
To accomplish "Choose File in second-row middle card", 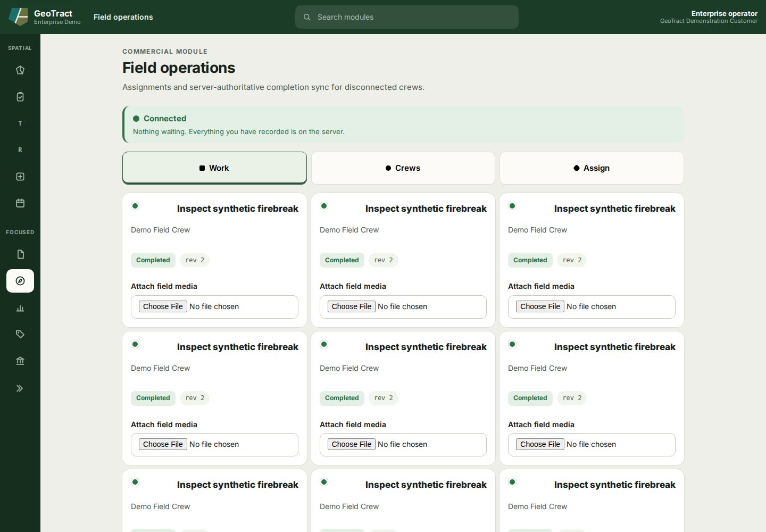I will coord(352,444).
